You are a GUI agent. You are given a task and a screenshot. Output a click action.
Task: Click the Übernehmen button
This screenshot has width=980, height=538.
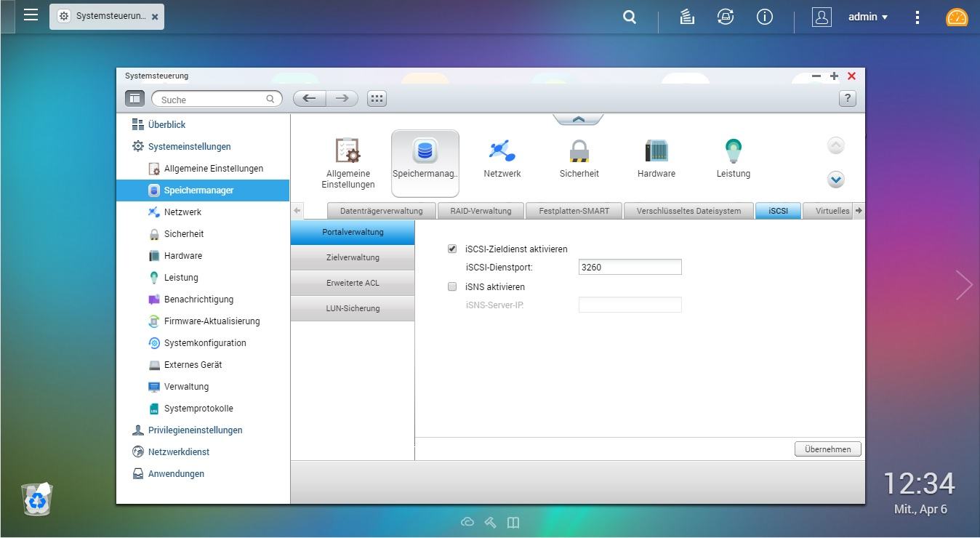[x=828, y=449]
